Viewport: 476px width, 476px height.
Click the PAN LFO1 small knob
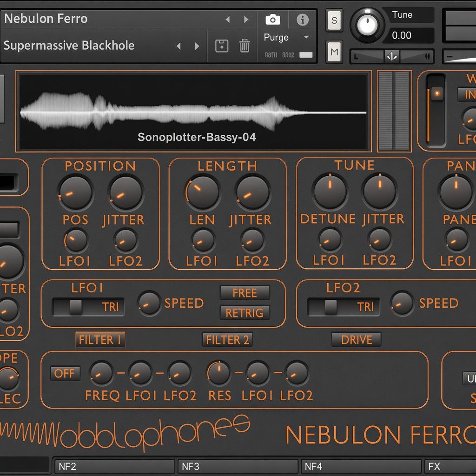tap(457, 240)
